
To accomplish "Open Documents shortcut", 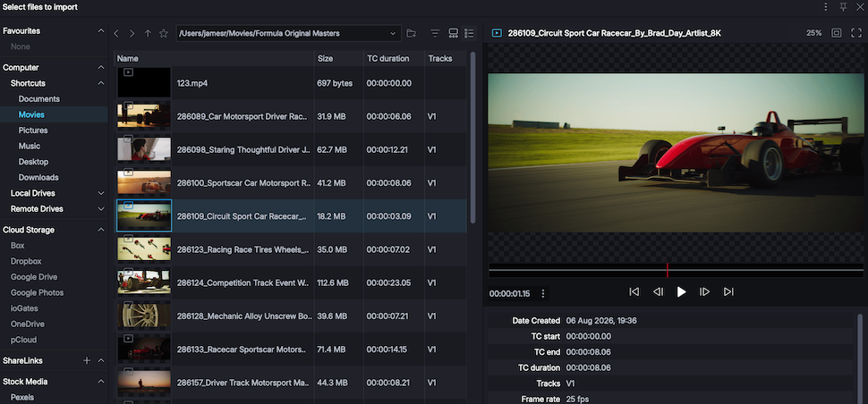I will 38,99.
